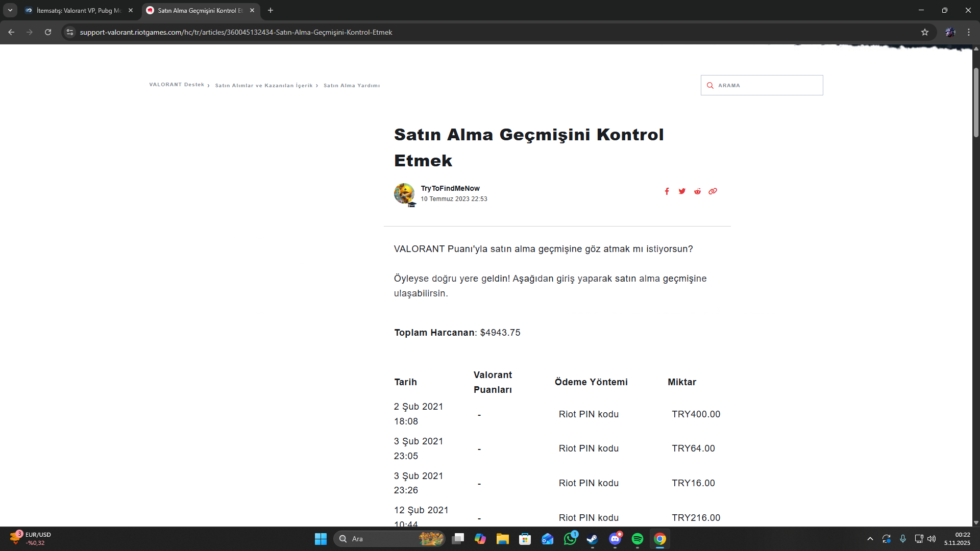
Task: Click the browser reload button
Action: point(48,32)
